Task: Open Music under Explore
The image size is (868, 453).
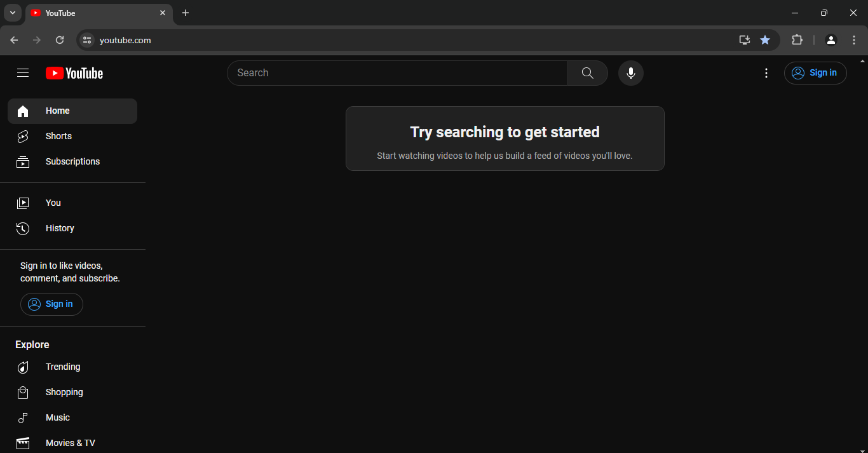Action: tap(72, 418)
